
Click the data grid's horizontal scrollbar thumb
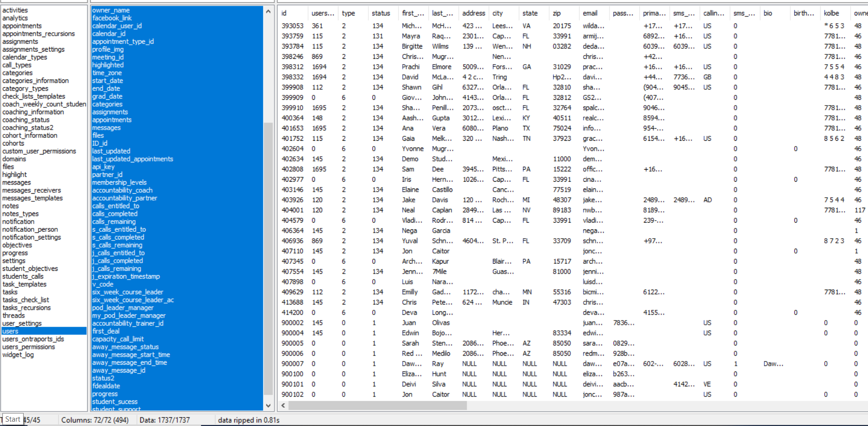pyautogui.click(x=378, y=406)
